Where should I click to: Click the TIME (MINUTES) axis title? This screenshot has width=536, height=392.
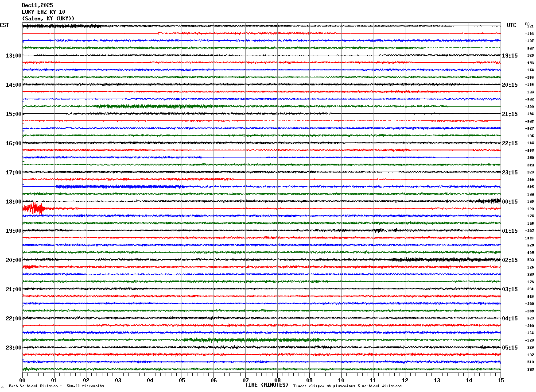(267, 385)
